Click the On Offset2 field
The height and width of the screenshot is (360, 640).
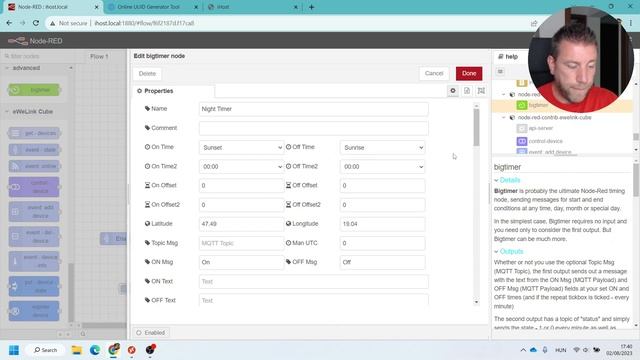coord(241,205)
